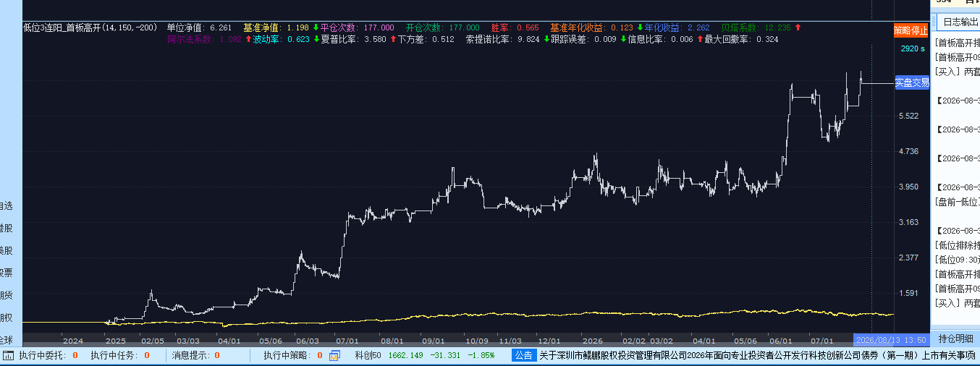Viewport: 980px width, 366px height.
Task: Click the 开仓次数 177.000 indicator
Action: pyautogui.click(x=443, y=27)
